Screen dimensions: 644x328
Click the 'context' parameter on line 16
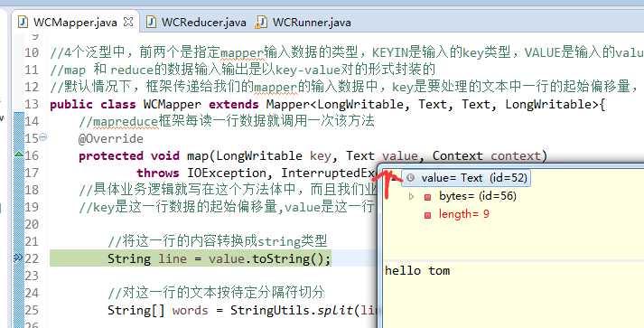516,155
